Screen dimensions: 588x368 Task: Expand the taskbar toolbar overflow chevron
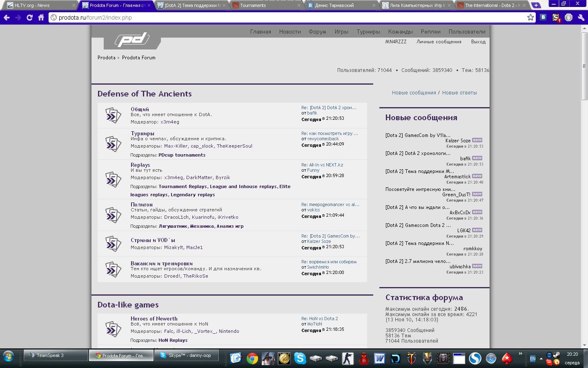(520, 354)
